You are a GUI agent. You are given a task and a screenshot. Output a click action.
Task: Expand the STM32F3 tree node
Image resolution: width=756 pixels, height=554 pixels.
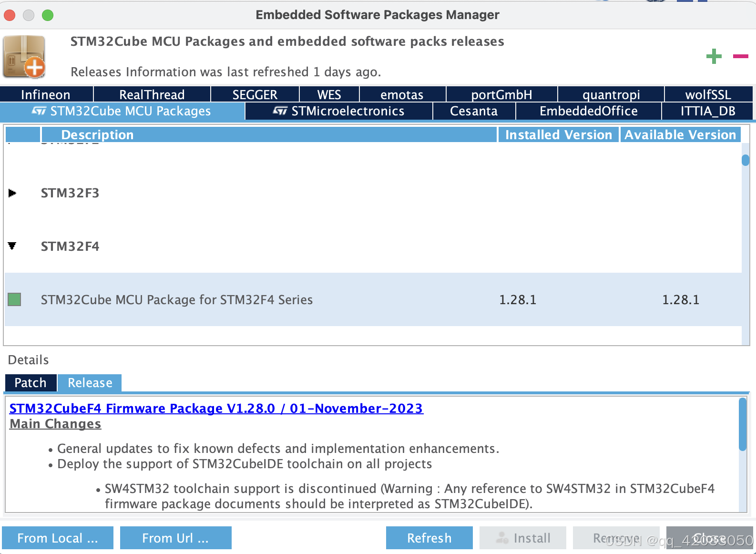click(x=12, y=193)
